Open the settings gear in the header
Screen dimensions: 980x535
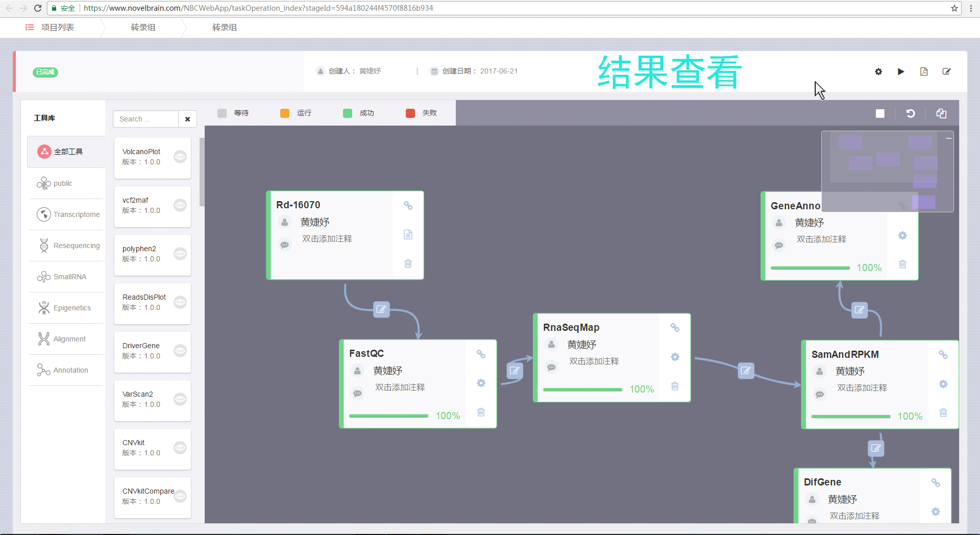click(878, 71)
